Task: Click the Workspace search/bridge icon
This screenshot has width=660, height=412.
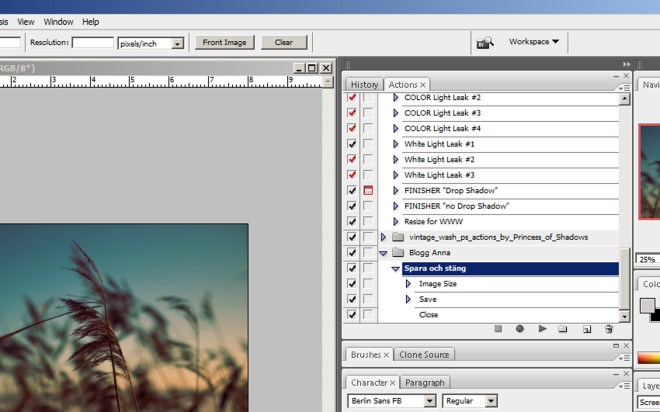Action: click(485, 42)
